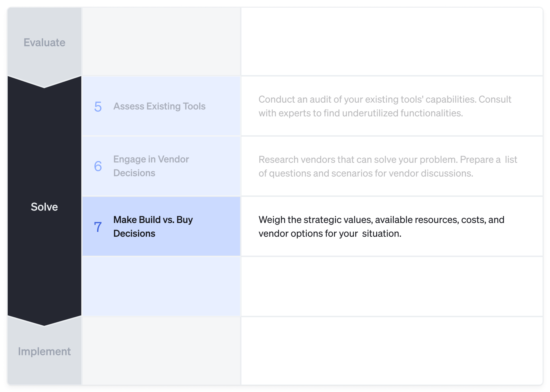The height and width of the screenshot is (392, 550).
Task: Click the existing tools audit description text
Action: tap(385, 106)
